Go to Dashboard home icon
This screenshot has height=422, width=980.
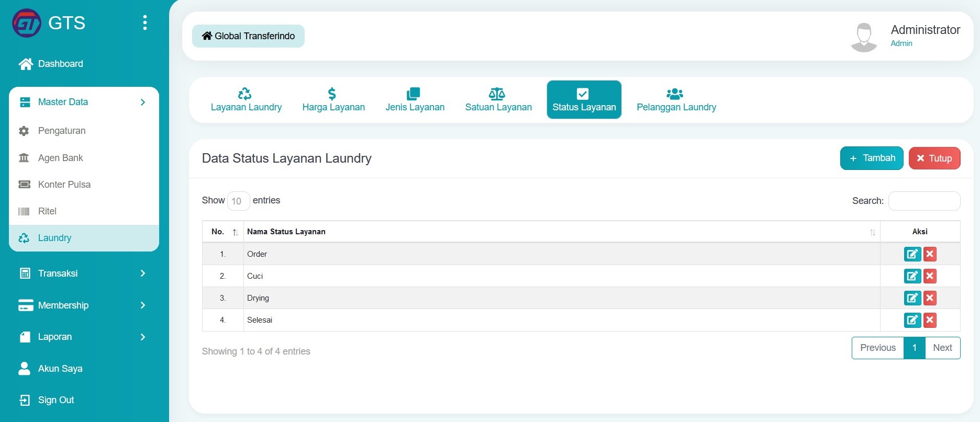pyautogui.click(x=26, y=64)
